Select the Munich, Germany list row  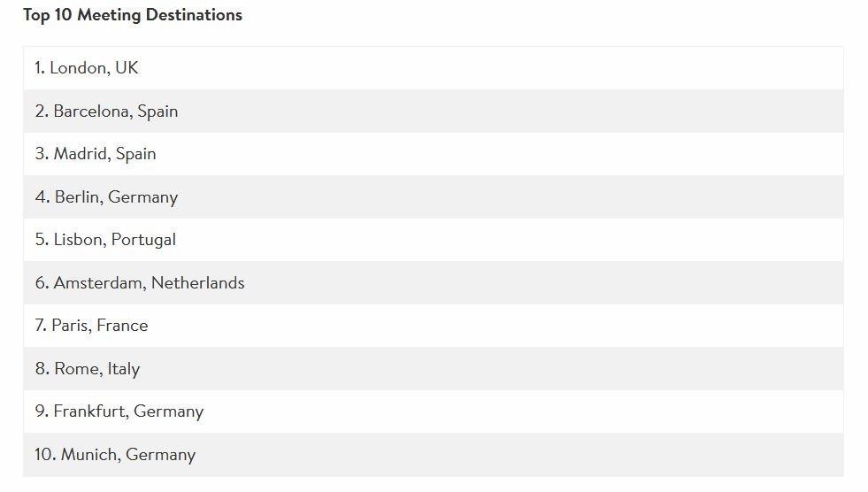pyautogui.click(x=434, y=454)
